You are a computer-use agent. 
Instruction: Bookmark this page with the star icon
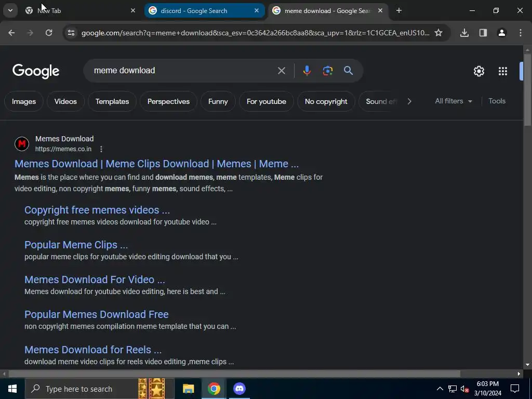point(438,33)
